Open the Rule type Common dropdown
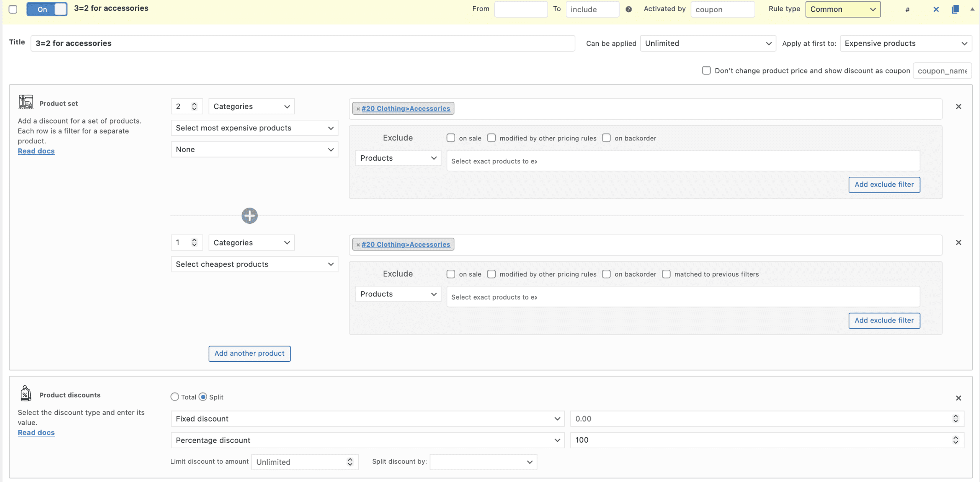980x482 pixels. 842,9
